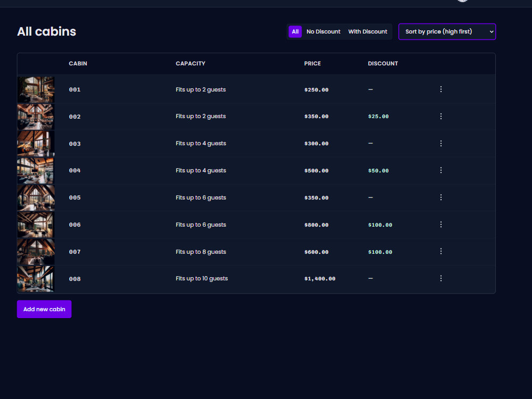Open the Sort by price dropdown
This screenshot has width=532, height=399.
tap(447, 31)
